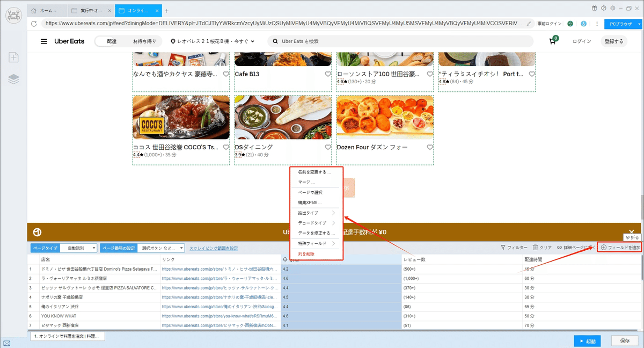The width and height of the screenshot is (644, 348).
Task: Choose ページで選択 in context menu
Action: click(x=316, y=192)
